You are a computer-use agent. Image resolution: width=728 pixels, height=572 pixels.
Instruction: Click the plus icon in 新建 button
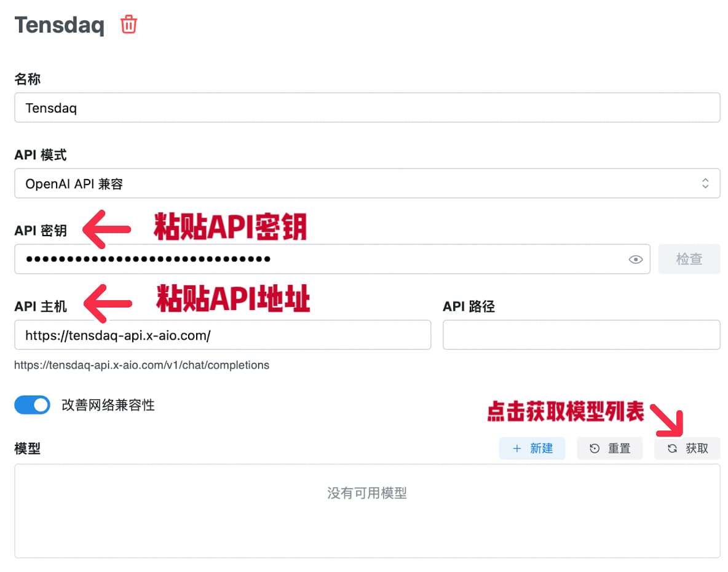tap(516, 448)
